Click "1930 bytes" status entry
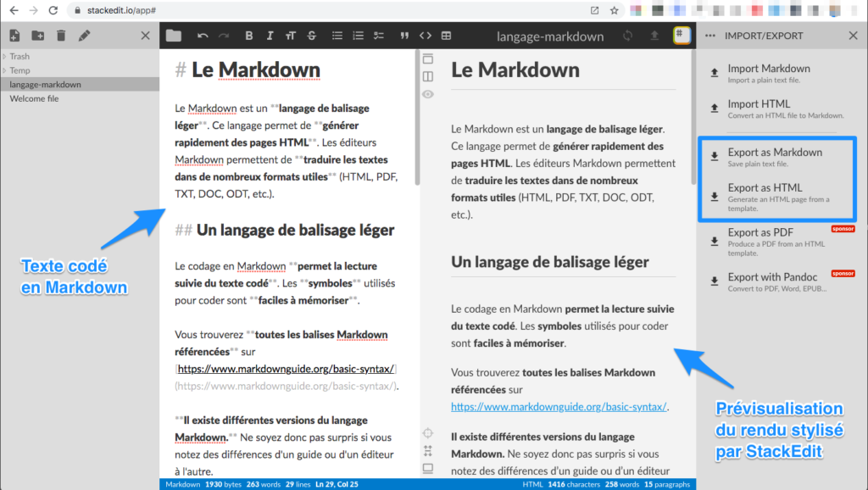The height and width of the screenshot is (490, 868). (x=223, y=484)
